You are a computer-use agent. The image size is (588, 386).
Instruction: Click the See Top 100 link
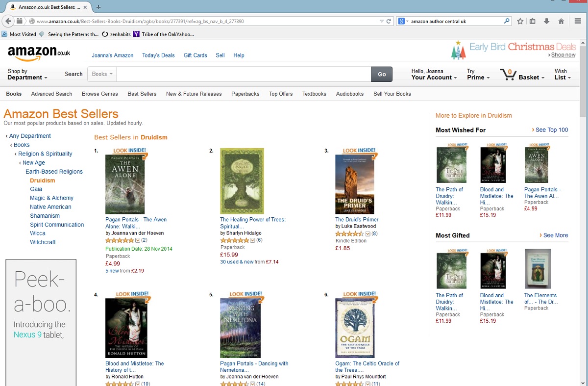coord(551,130)
